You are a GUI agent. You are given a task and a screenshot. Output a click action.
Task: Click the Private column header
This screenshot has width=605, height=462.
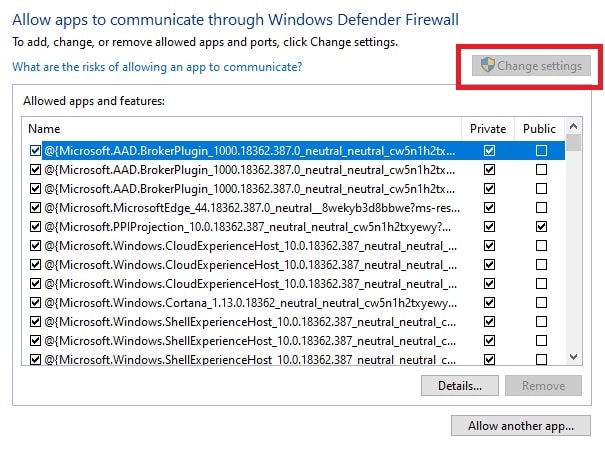[x=489, y=129]
